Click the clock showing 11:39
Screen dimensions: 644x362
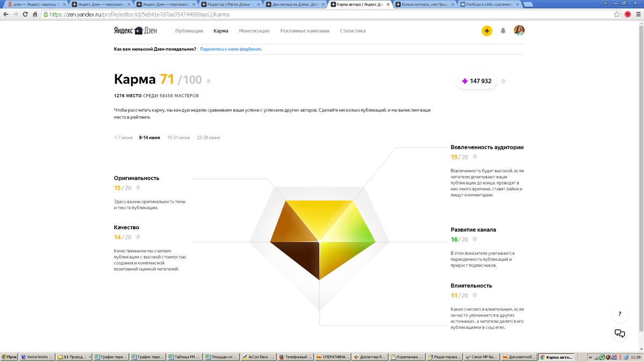click(x=636, y=357)
